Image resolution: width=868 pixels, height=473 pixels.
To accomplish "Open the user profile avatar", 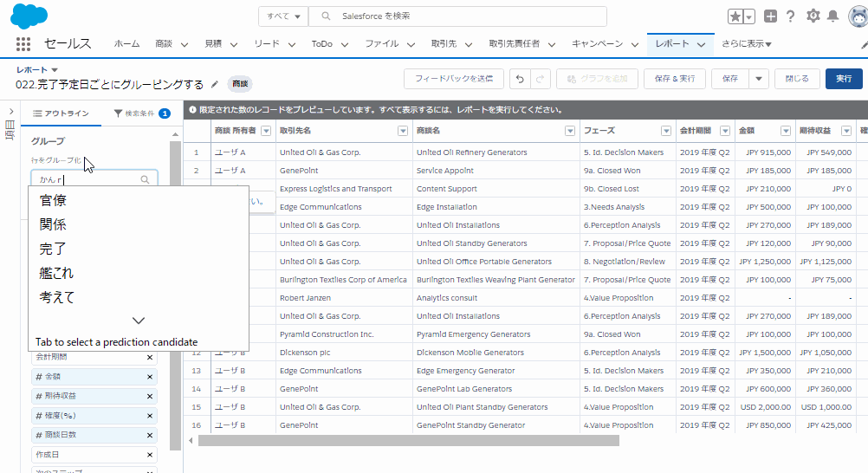I will point(858,16).
